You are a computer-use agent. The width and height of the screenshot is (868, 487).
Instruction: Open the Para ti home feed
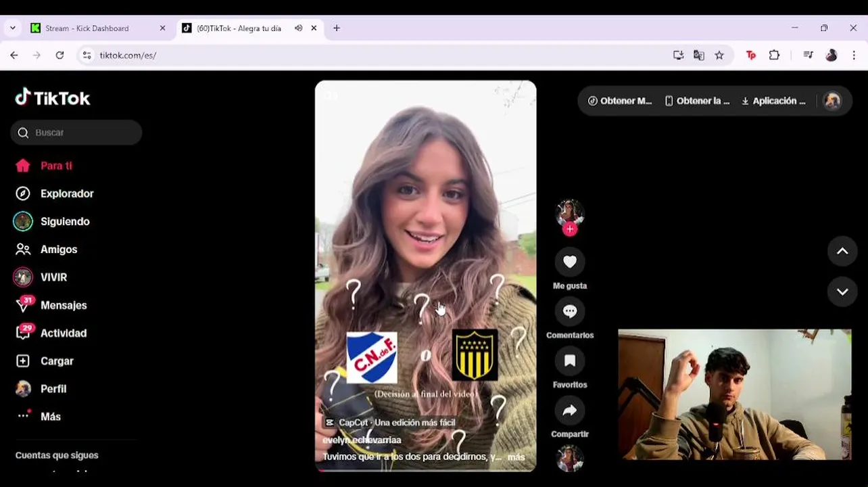(44, 166)
